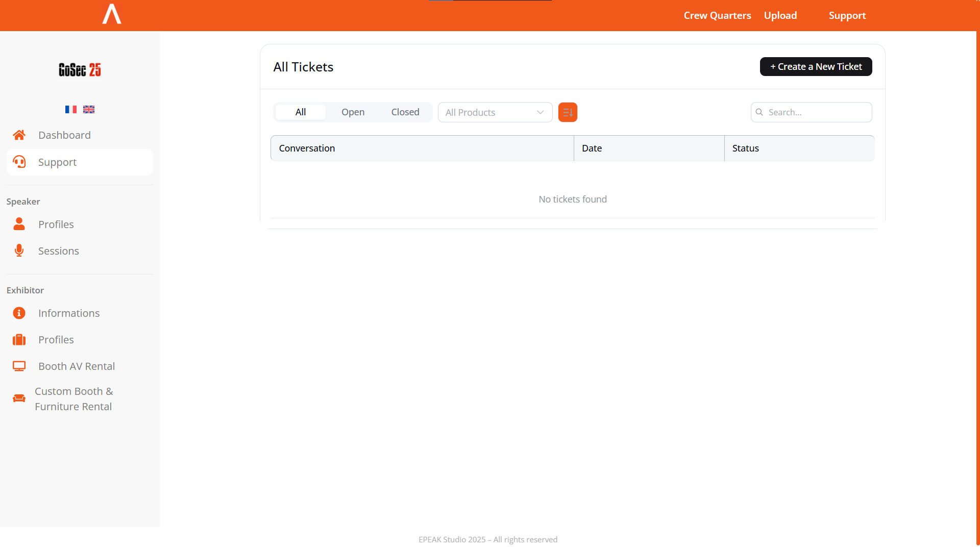Click the Sessions microphone icon
The height and width of the screenshot is (551, 980).
(19, 251)
